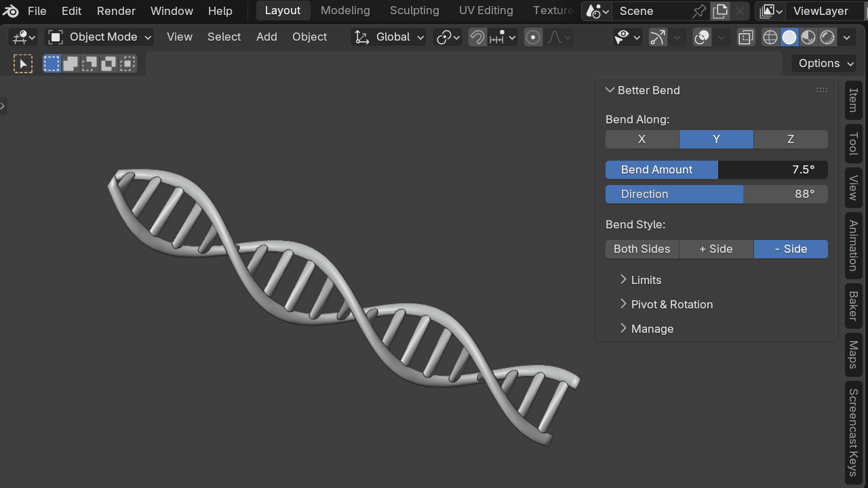This screenshot has width=868, height=488.
Task: Select the Z bend axis
Action: coord(791,139)
